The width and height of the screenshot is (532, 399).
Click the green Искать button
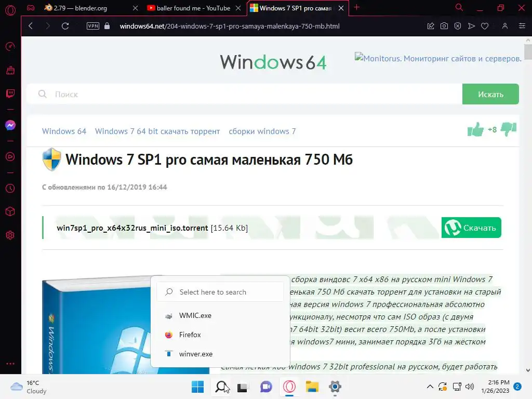pos(490,94)
